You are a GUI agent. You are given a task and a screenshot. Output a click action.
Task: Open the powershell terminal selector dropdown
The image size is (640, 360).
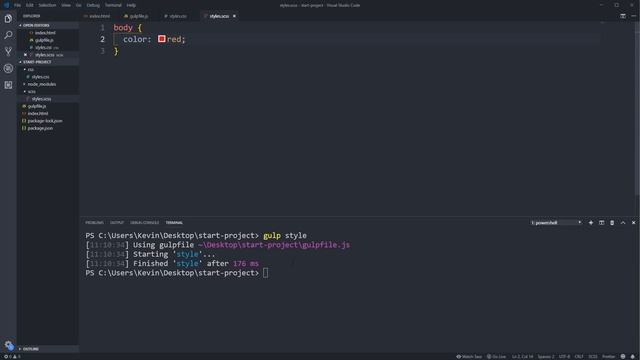(x=556, y=223)
